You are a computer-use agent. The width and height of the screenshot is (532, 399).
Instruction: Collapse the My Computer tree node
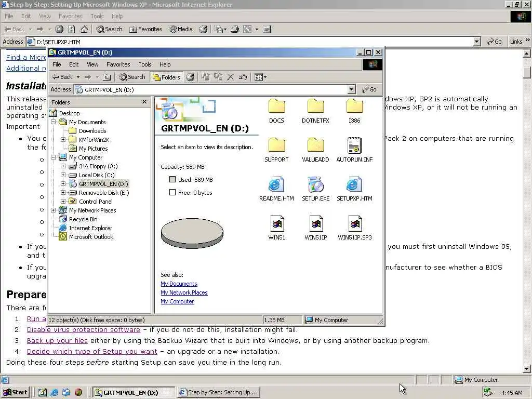(x=54, y=157)
